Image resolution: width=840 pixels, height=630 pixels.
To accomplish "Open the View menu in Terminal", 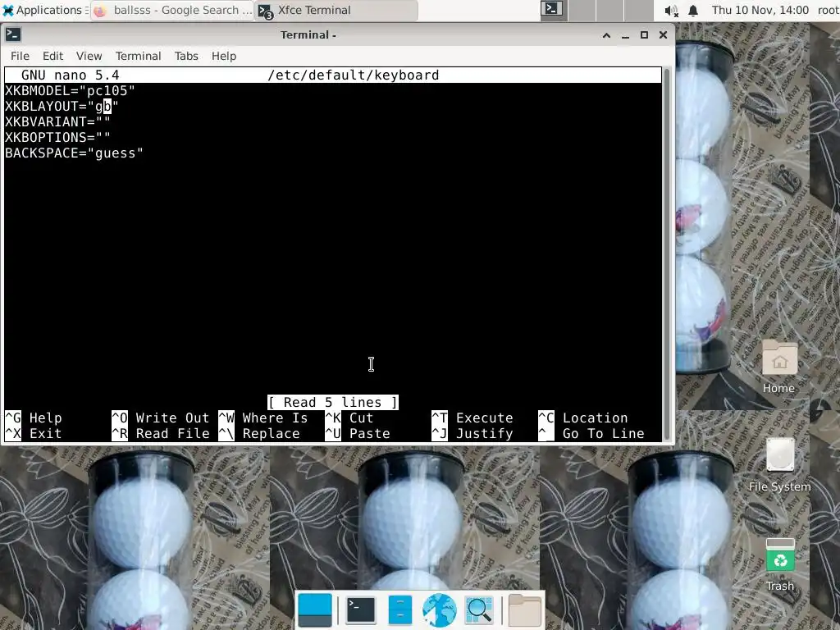I will 89,57.
